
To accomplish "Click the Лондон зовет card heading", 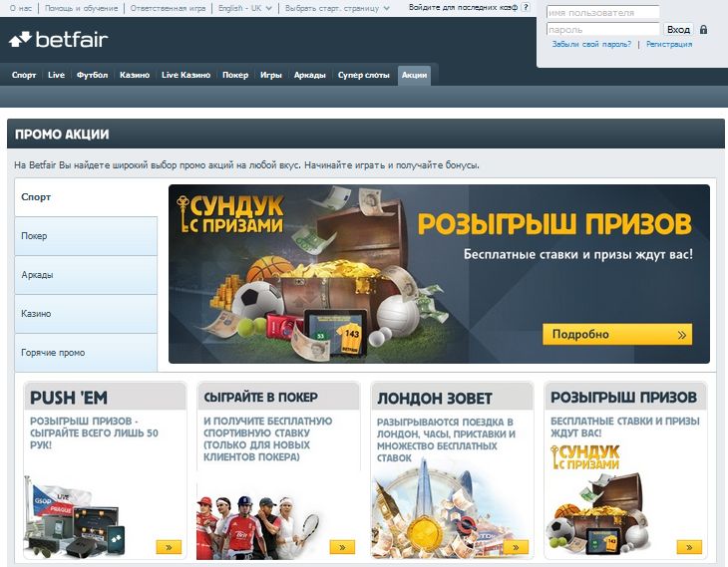I will click(435, 399).
